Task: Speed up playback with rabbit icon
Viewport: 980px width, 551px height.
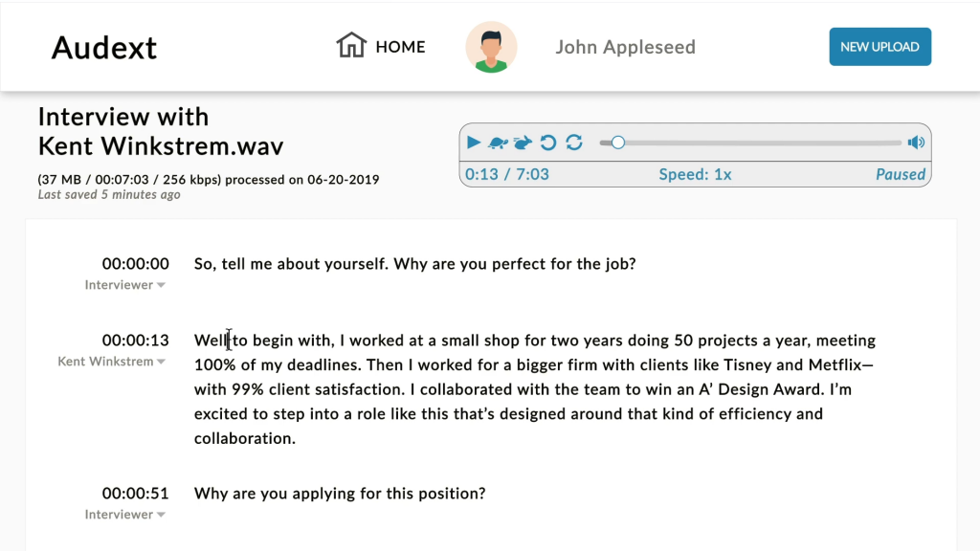Action: coord(523,143)
